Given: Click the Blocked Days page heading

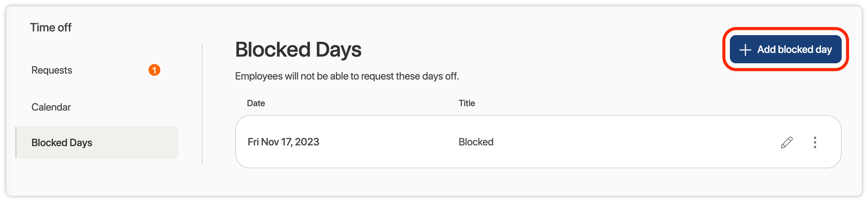Looking at the screenshot, I should tap(298, 50).
